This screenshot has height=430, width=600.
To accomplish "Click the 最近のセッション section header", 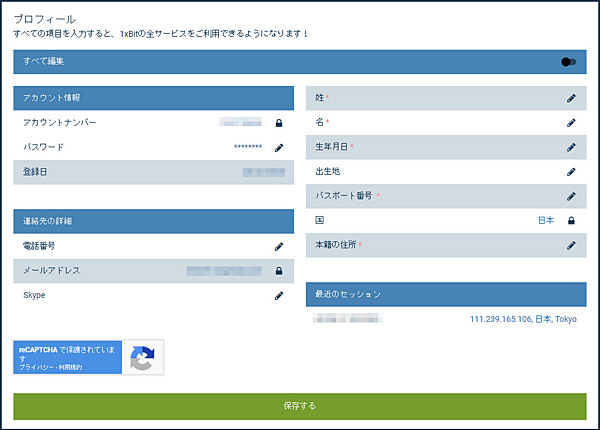I will pyautogui.click(x=446, y=294).
